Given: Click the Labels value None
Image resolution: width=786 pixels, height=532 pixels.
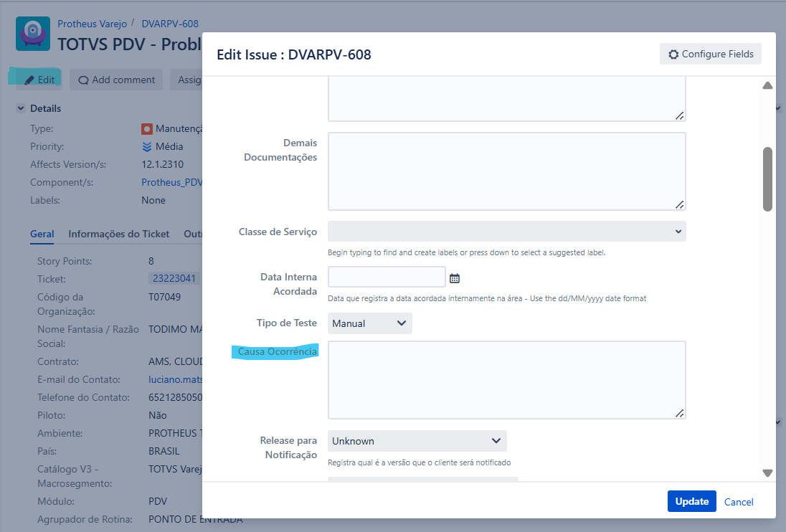Looking at the screenshot, I should (153, 200).
